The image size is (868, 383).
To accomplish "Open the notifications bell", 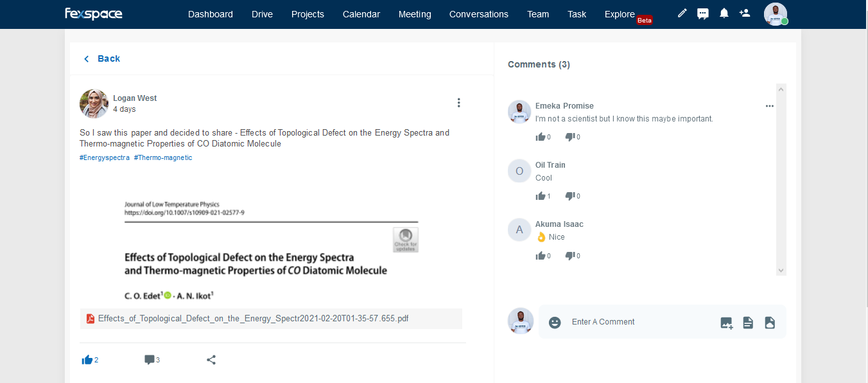I will point(724,13).
